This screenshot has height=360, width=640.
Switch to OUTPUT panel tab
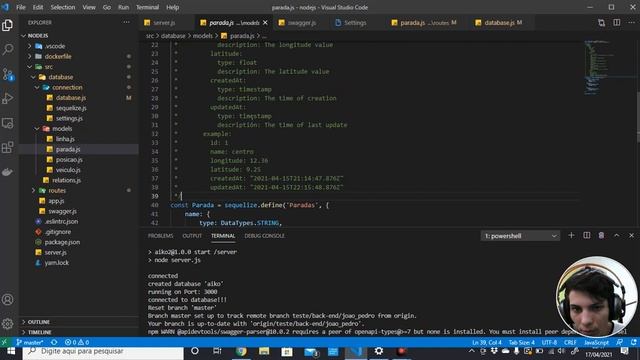coord(192,236)
